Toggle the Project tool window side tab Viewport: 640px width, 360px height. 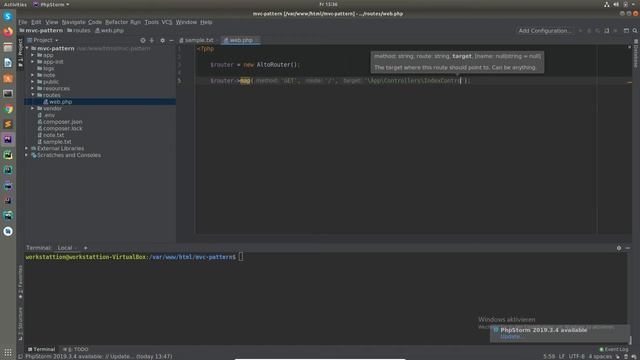(20, 53)
